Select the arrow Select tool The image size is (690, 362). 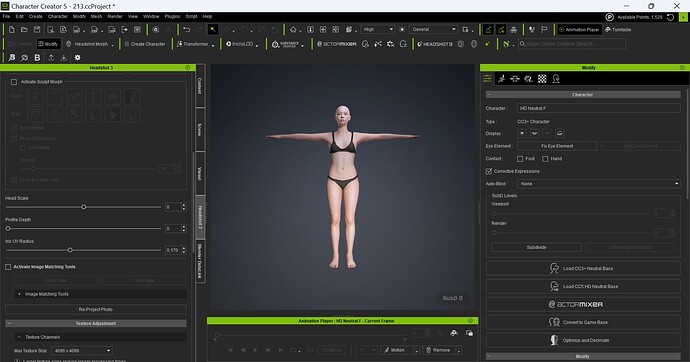point(213,29)
